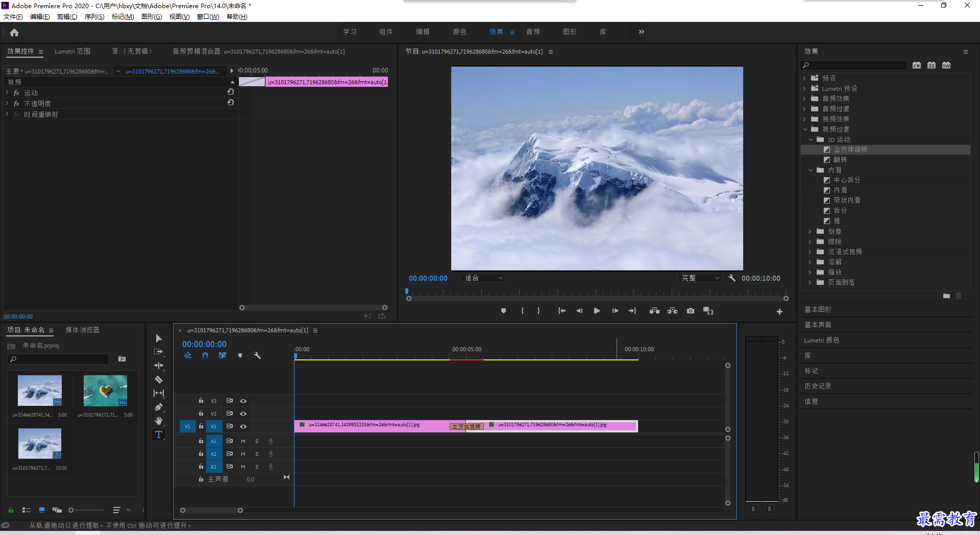Image resolution: width=980 pixels, height=535 pixels.
Task: Select the Type tool
Action: pyautogui.click(x=159, y=434)
